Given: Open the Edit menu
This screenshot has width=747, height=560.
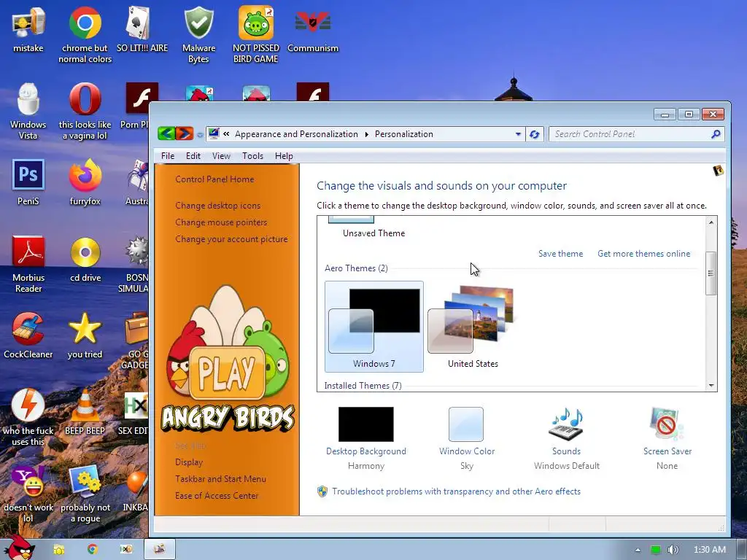Looking at the screenshot, I should pyautogui.click(x=193, y=156).
